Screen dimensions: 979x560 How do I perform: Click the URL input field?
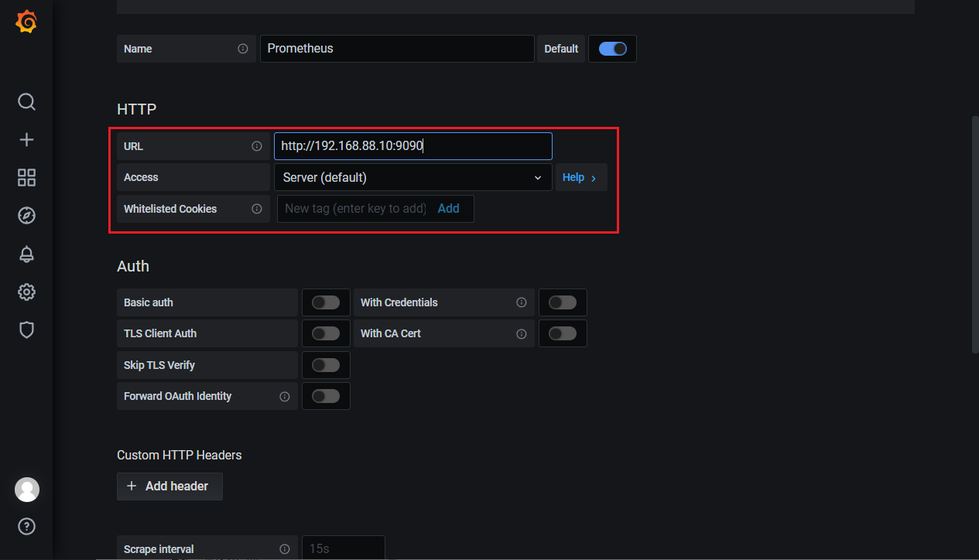pyautogui.click(x=412, y=146)
